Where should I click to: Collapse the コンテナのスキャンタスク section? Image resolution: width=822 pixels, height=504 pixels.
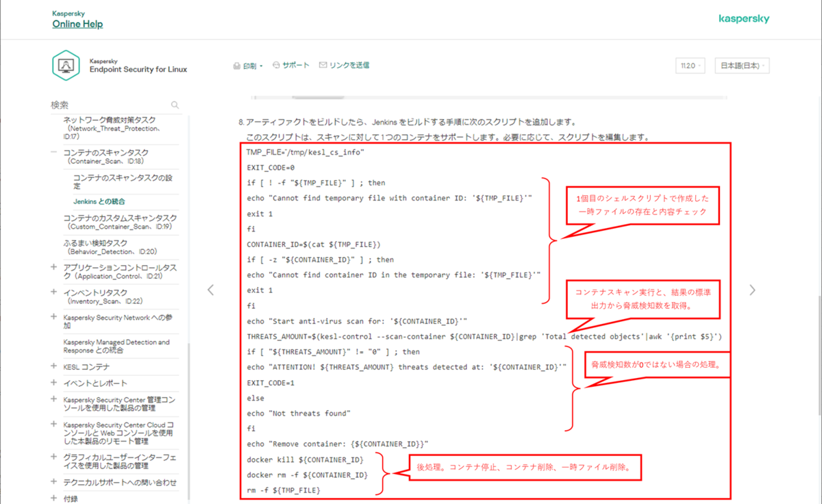[x=54, y=152]
